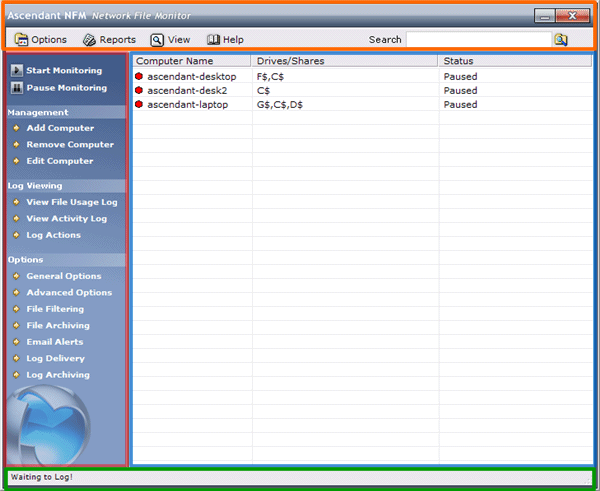The width and height of the screenshot is (600, 491).
Task: Click the bullet icon next to Log Actions
Action: click(x=16, y=235)
